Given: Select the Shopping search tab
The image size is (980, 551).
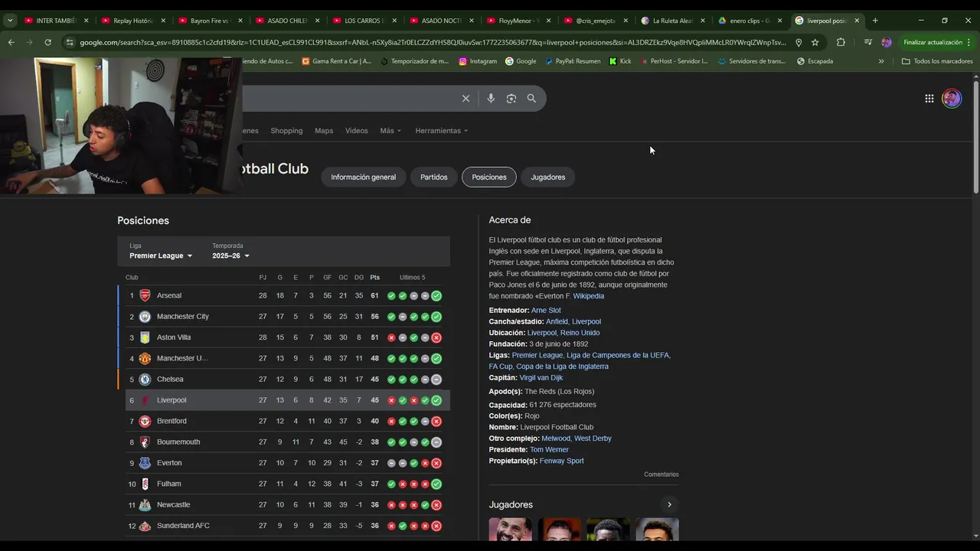Looking at the screenshot, I should 286,131.
